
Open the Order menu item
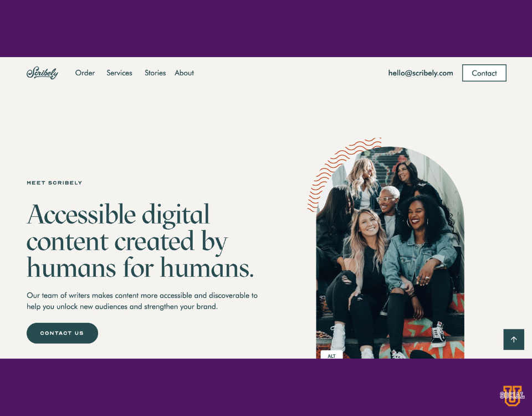pyautogui.click(x=85, y=73)
